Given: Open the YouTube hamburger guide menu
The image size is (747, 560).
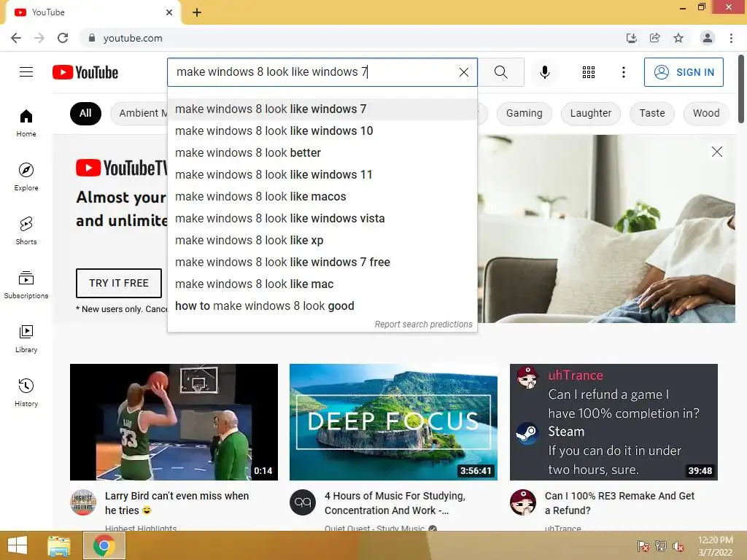Looking at the screenshot, I should coord(26,72).
